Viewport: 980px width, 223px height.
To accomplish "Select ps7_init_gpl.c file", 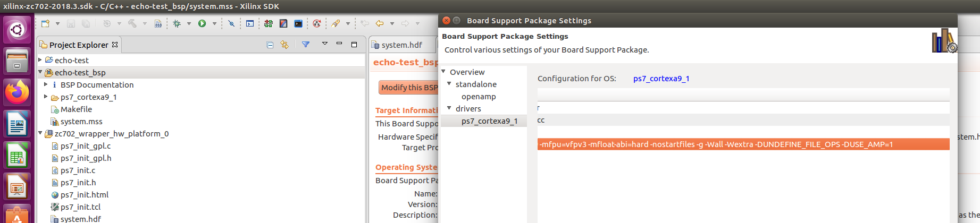I will click(x=86, y=146).
